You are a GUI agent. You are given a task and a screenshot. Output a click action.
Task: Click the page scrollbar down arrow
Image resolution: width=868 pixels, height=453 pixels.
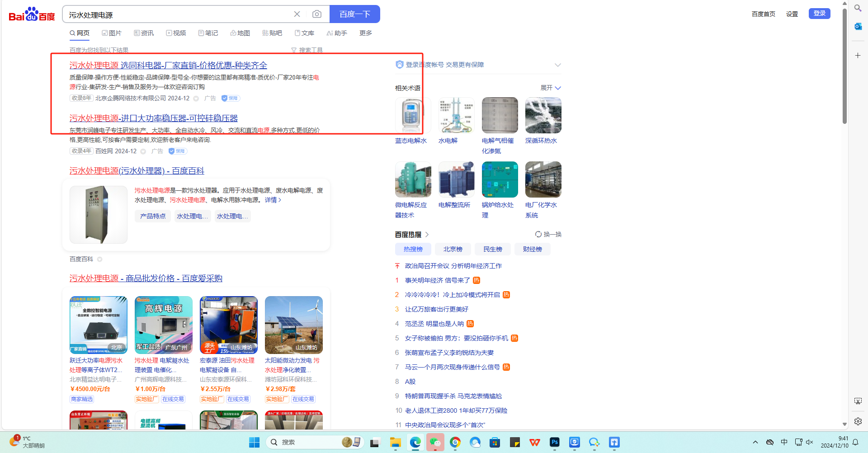[x=844, y=425]
